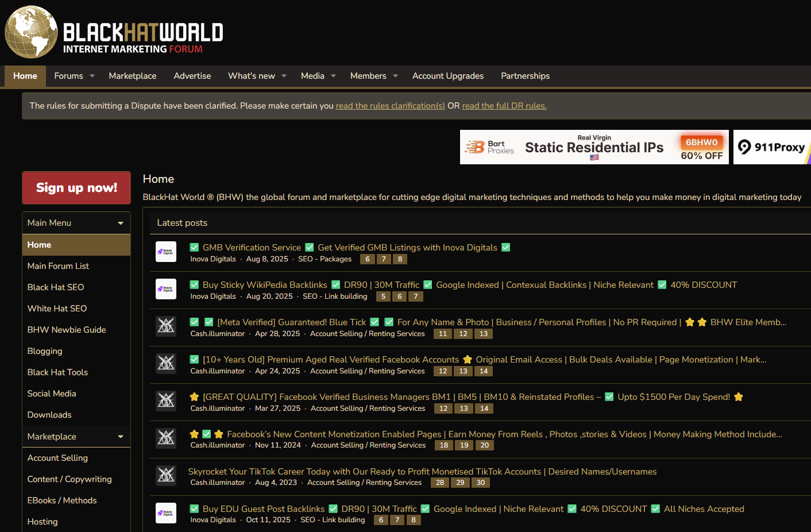Screen dimensions: 811x532
Task: Click avatar beside Facebook's New Content Monetization post
Action: tap(166, 438)
